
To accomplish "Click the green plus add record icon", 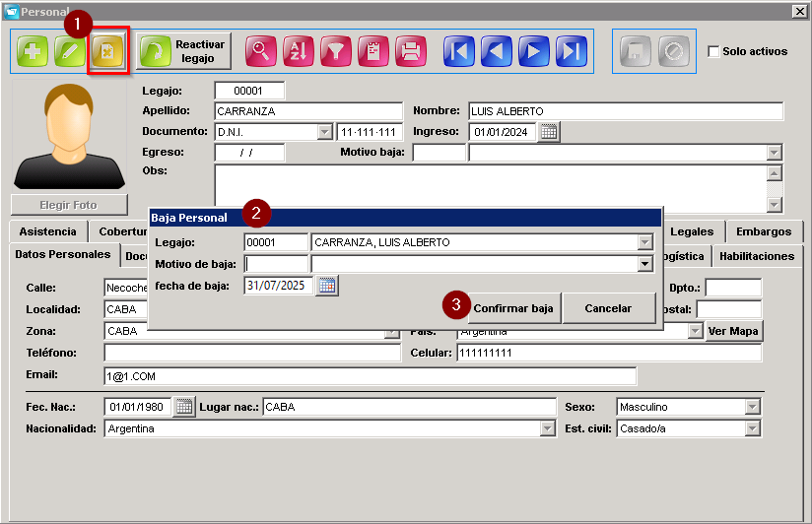I will [33, 51].
